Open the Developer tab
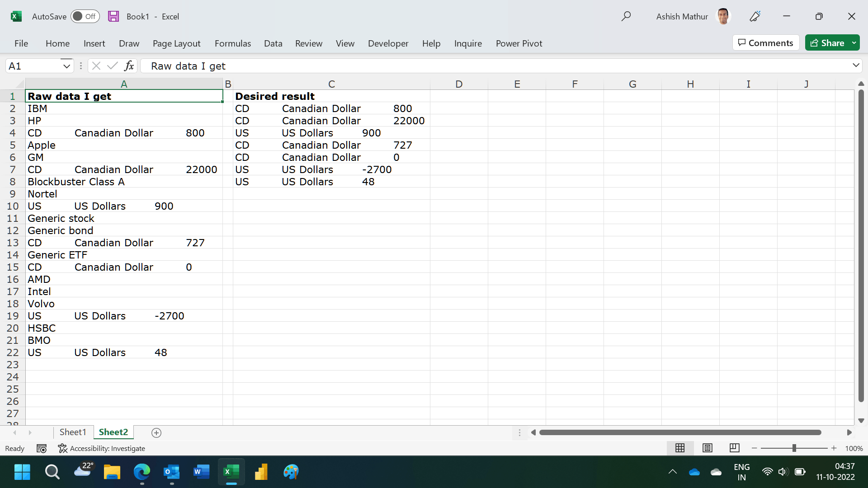 point(388,43)
